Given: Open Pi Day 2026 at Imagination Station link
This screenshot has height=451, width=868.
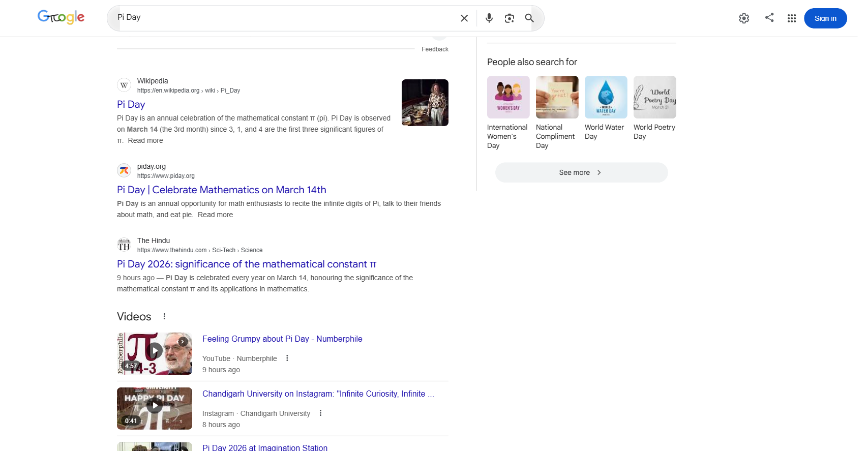Looking at the screenshot, I should (x=265, y=447).
